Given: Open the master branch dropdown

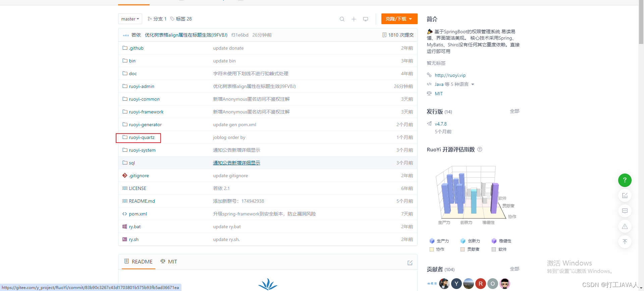Looking at the screenshot, I should pos(130,19).
